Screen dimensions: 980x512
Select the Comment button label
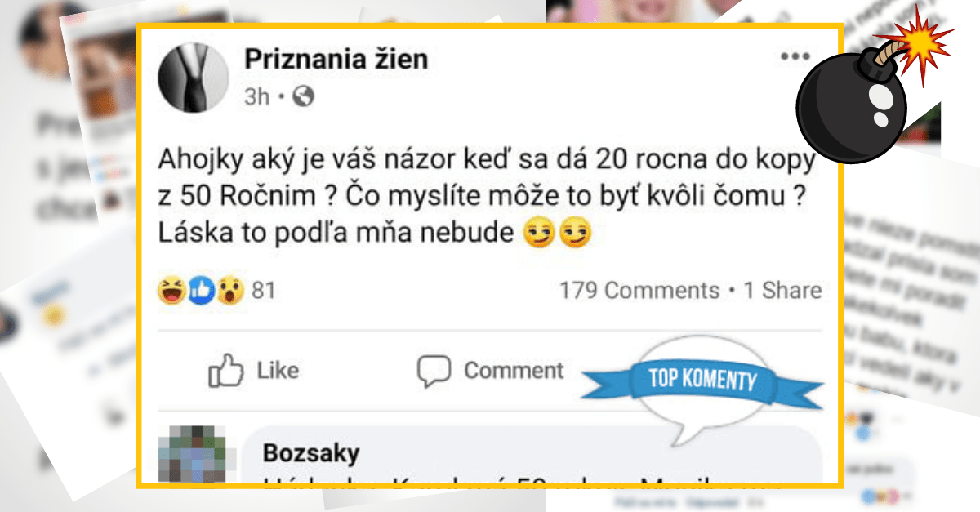(x=513, y=370)
